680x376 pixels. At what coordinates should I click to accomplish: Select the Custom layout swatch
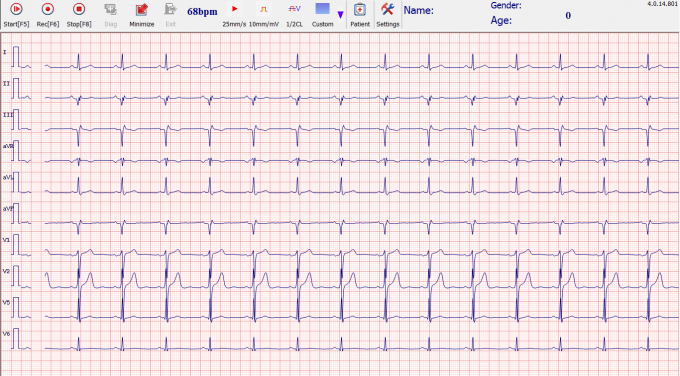(x=323, y=9)
